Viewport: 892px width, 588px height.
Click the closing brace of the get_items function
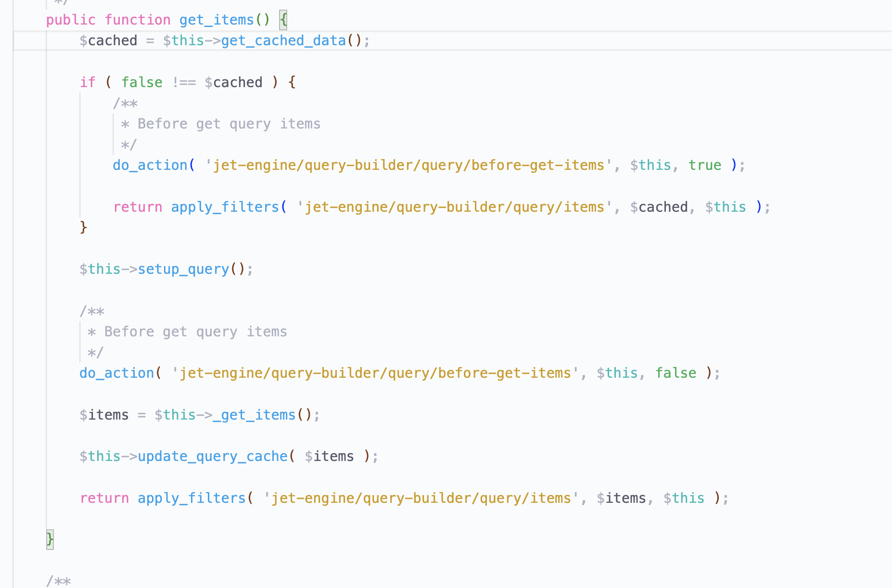pos(50,539)
